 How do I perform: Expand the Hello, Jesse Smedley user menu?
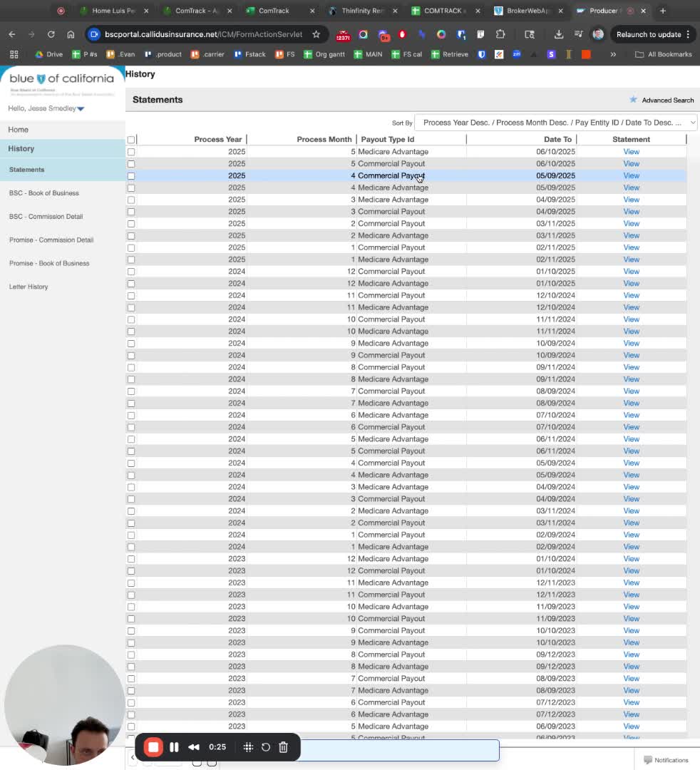[46, 108]
